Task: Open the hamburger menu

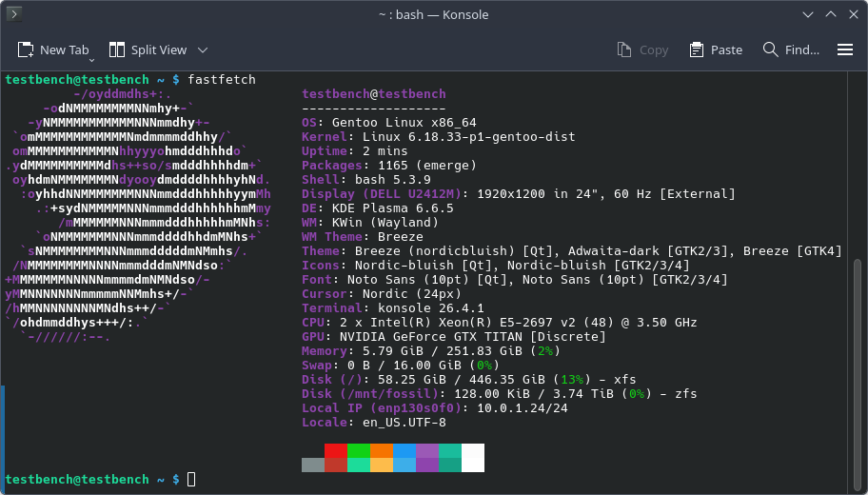Action: tap(845, 49)
